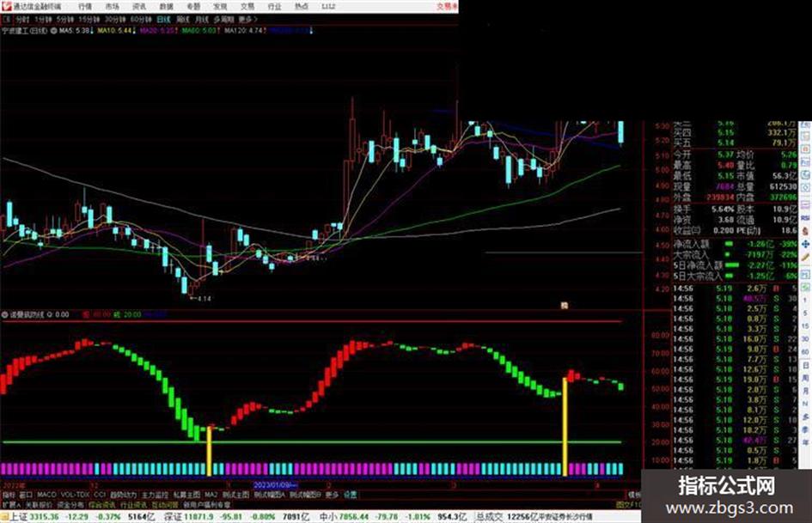Viewport: 812px width, 523px height.
Task: Click the second yellow signal bar in indicator
Action: click(x=565, y=427)
